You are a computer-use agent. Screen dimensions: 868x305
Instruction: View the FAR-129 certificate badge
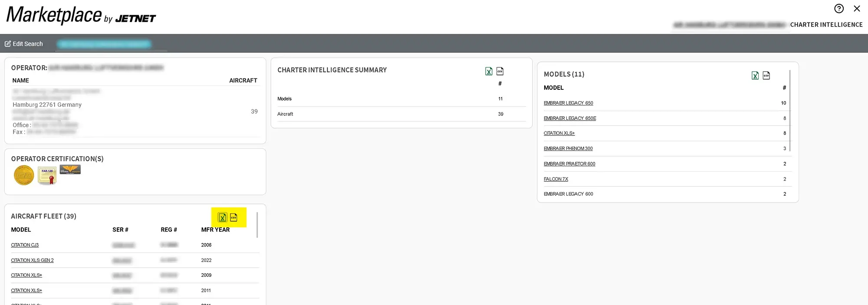[x=47, y=175]
